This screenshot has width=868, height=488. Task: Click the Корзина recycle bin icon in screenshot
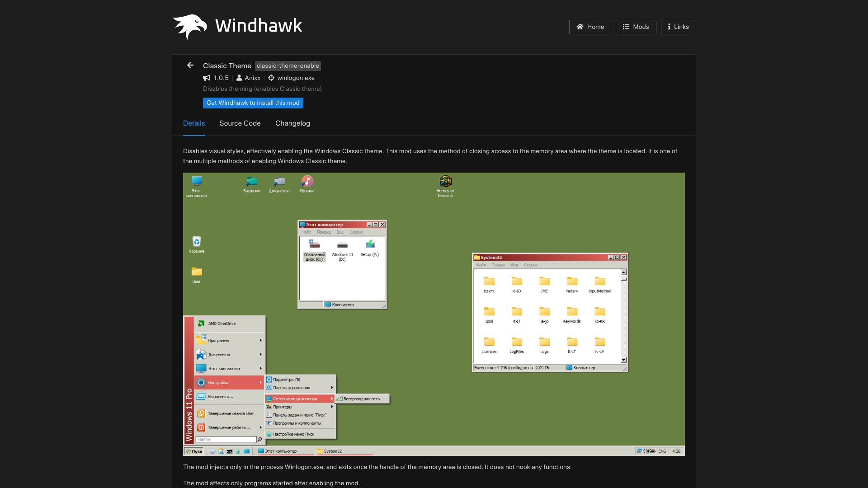197,244
